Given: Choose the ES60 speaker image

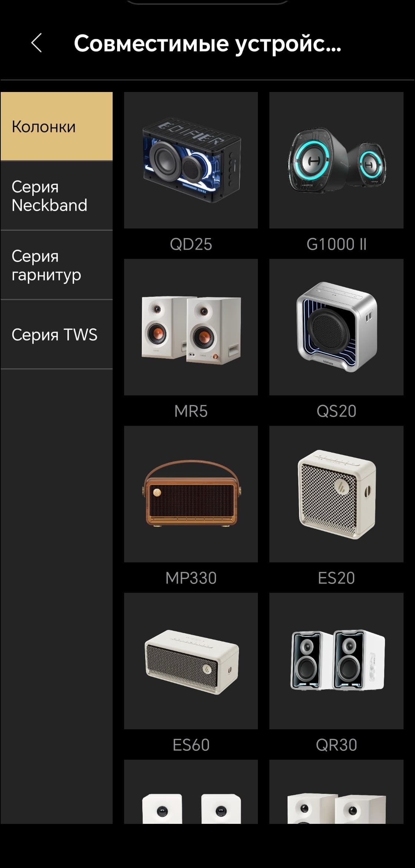Looking at the screenshot, I should pos(191,661).
